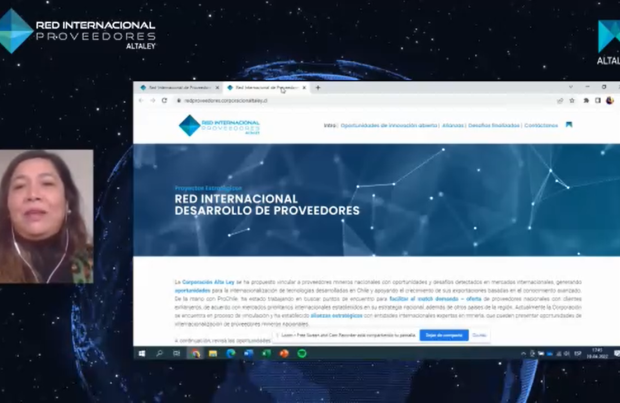The width and height of the screenshot is (620, 403).
Task: Open PowerPoint from the taskbar
Action: pos(284,354)
